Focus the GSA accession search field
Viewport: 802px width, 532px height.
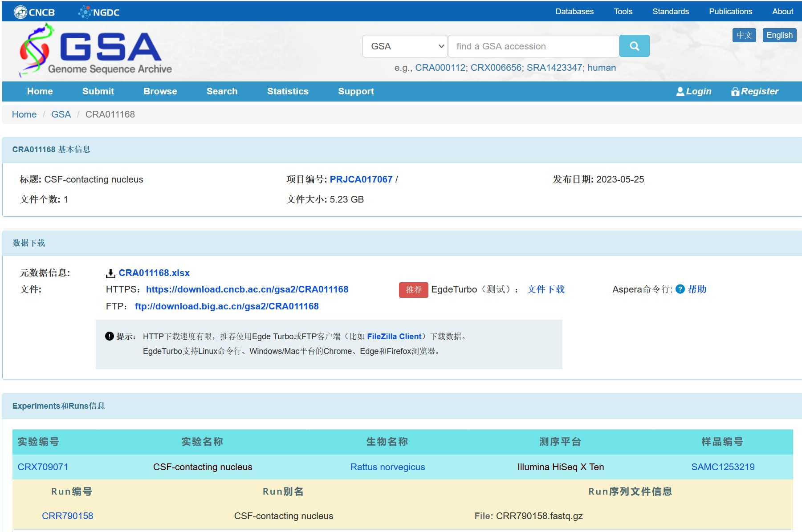pyautogui.click(x=533, y=46)
